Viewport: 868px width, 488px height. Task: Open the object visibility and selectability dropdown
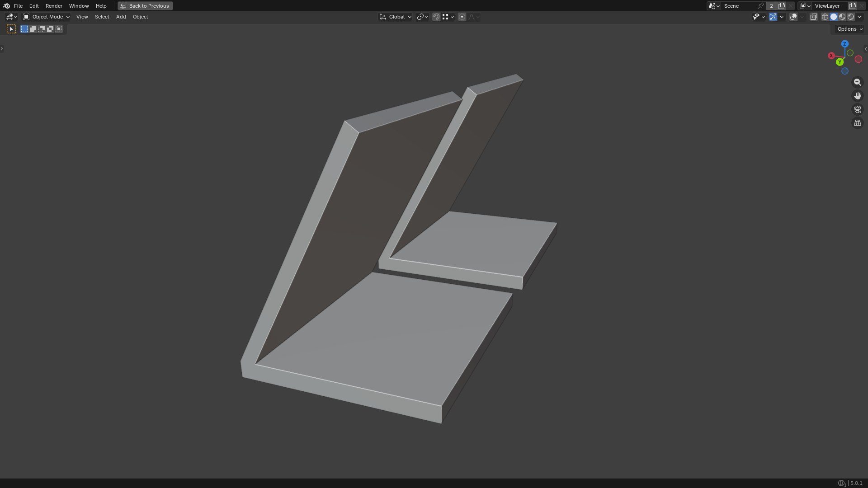tap(759, 17)
